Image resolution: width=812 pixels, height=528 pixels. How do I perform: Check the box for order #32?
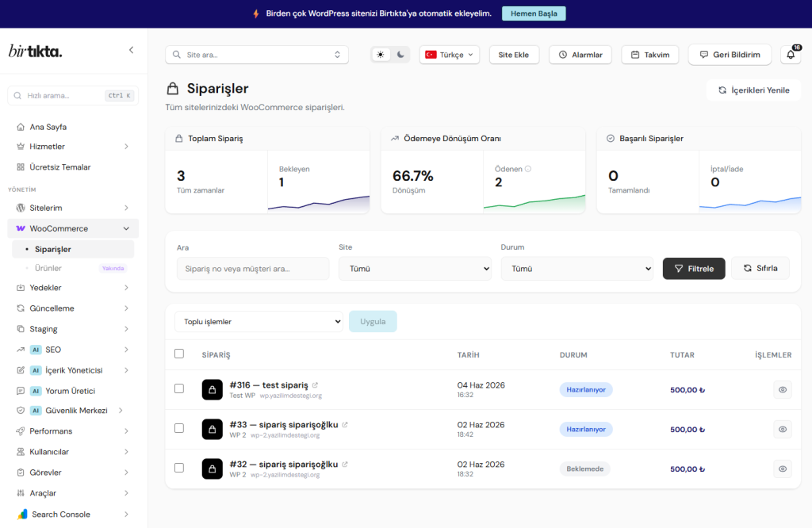coord(179,468)
